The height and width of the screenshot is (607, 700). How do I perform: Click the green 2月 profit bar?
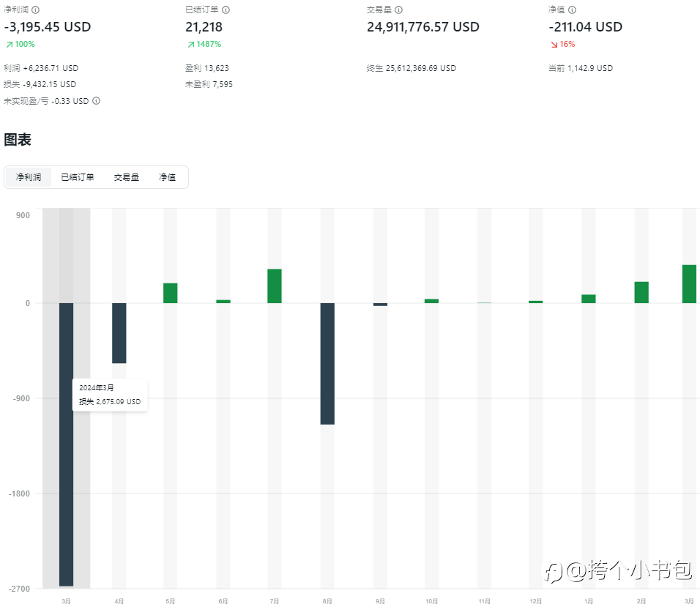(641, 292)
